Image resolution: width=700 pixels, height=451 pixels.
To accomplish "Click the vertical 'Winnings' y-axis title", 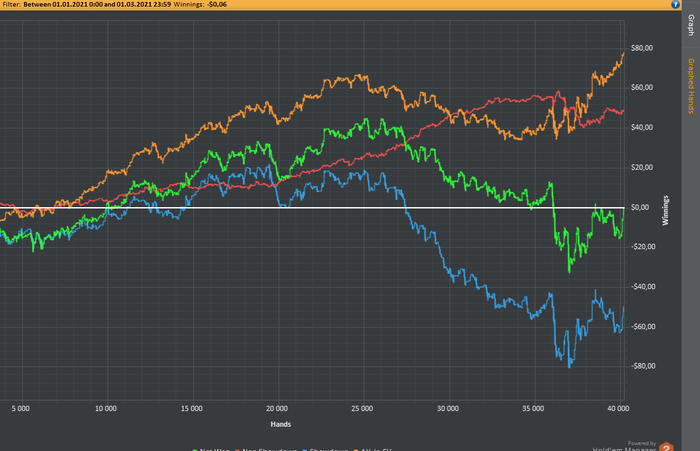I will coord(666,210).
